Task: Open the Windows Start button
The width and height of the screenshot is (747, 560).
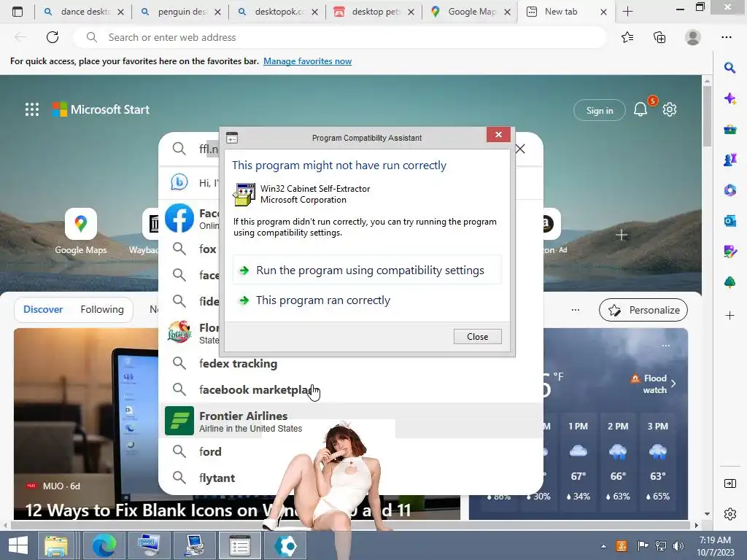Action: [x=18, y=545]
